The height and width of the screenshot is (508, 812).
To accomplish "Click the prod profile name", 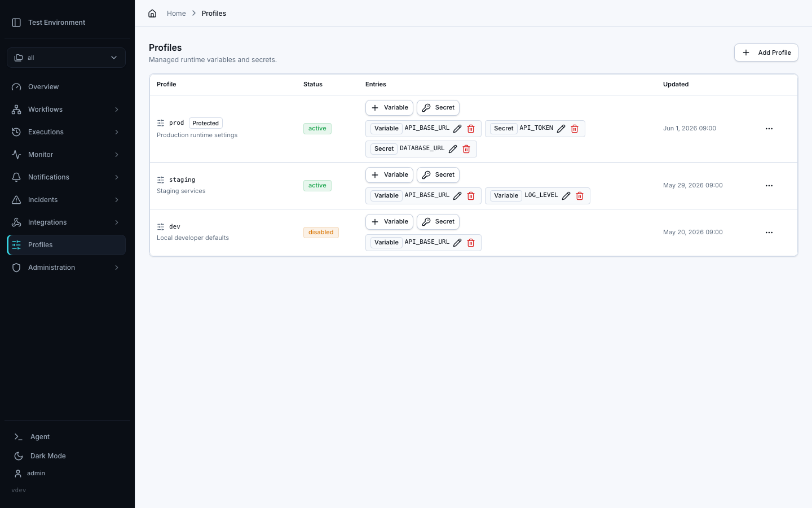I will 176,123.
